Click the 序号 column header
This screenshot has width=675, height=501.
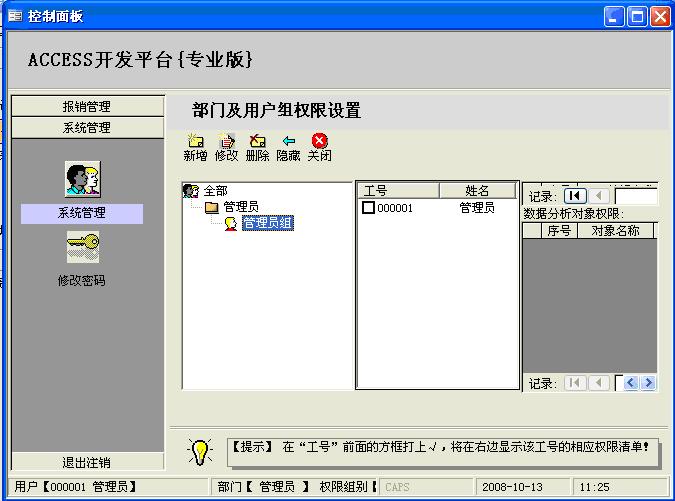559,231
